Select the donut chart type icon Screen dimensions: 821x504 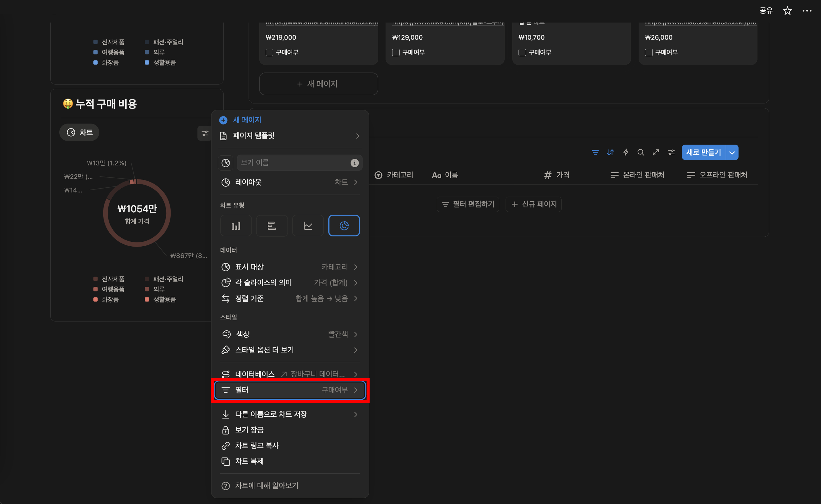344,226
